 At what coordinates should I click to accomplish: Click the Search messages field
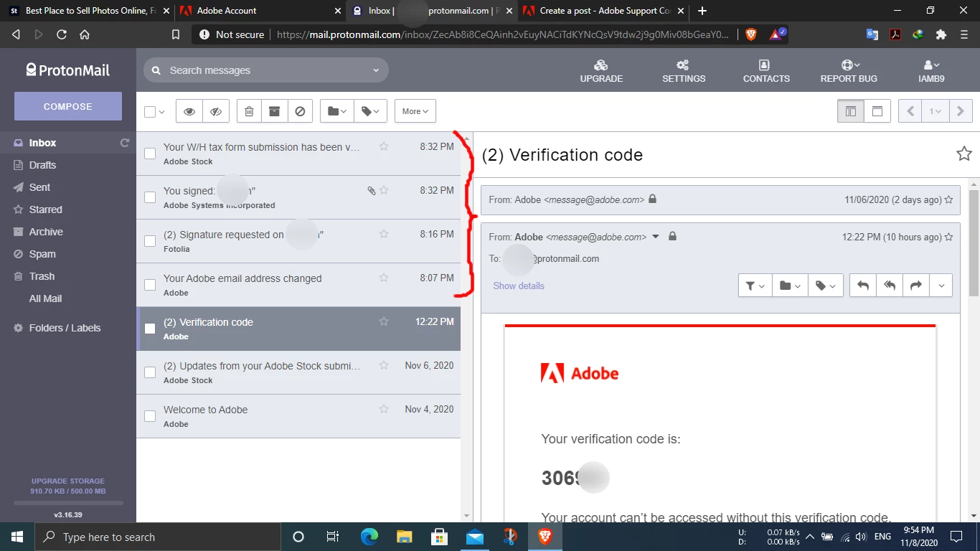coord(265,70)
